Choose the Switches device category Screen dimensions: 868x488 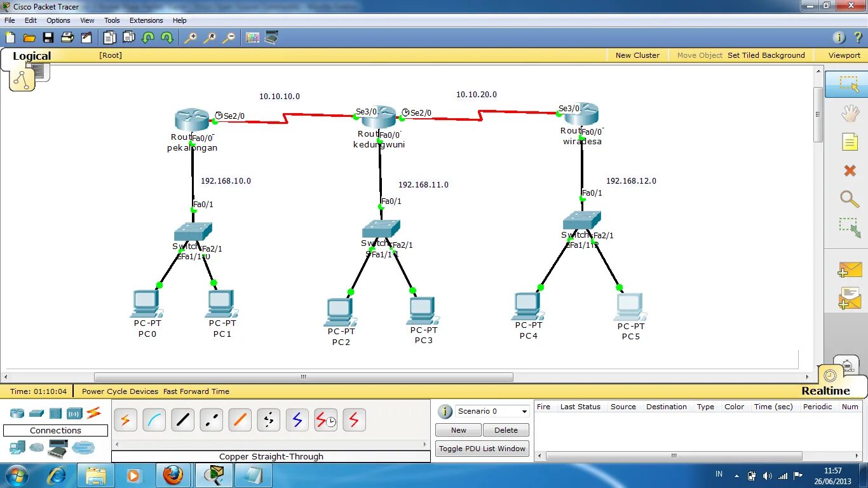36,413
